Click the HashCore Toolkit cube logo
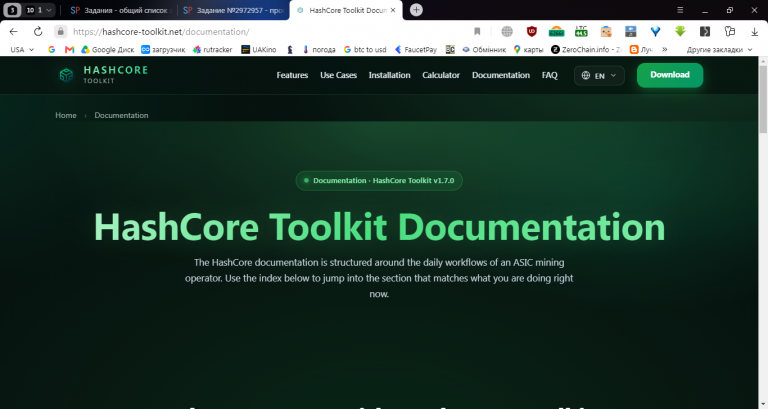This screenshot has width=768, height=409. [x=66, y=75]
